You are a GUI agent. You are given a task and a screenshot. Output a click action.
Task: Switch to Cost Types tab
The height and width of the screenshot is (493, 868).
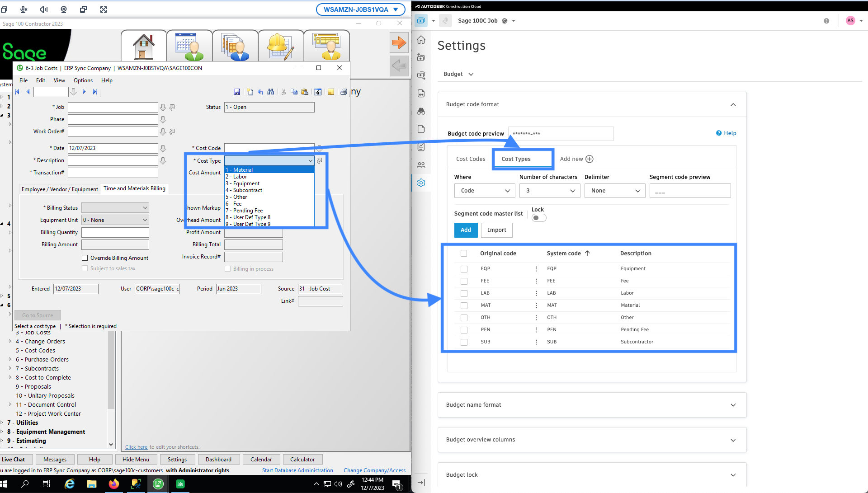coord(516,159)
